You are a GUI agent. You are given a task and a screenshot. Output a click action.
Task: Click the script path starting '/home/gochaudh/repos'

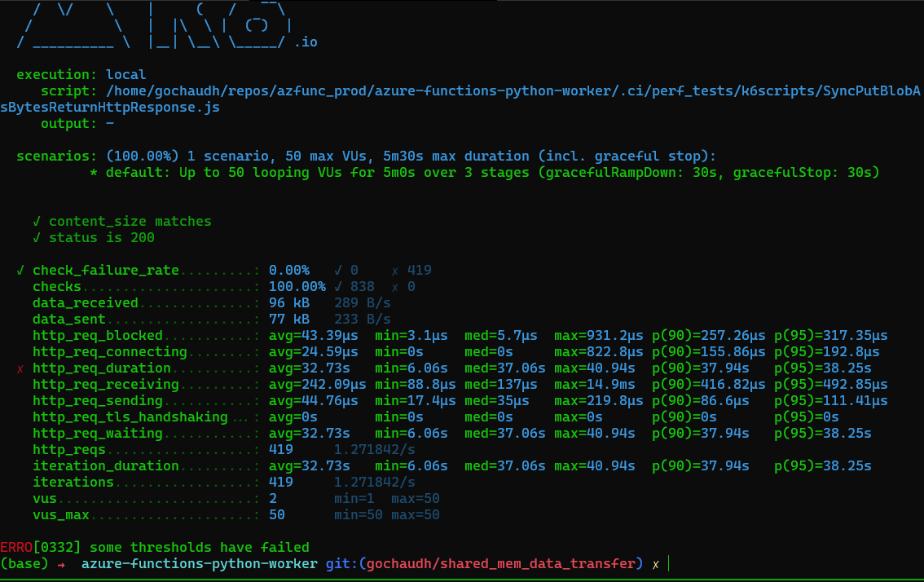(513, 90)
